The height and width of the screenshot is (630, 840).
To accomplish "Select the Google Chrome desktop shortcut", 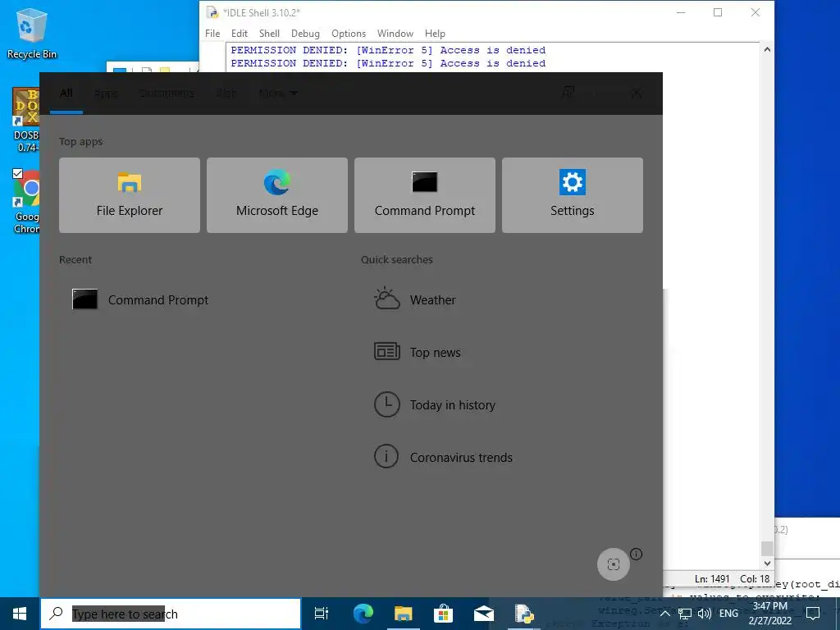I will (x=25, y=202).
